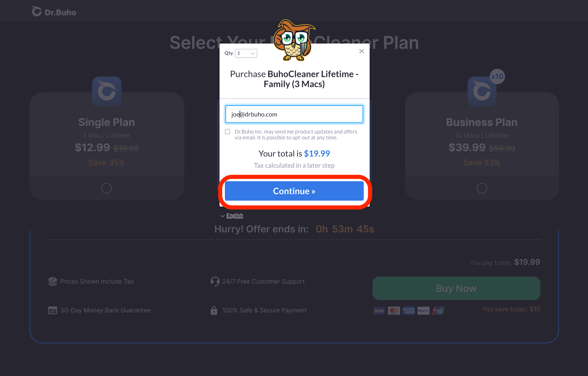Click the email address input field
This screenshot has width=588, height=376.
pyautogui.click(x=294, y=114)
